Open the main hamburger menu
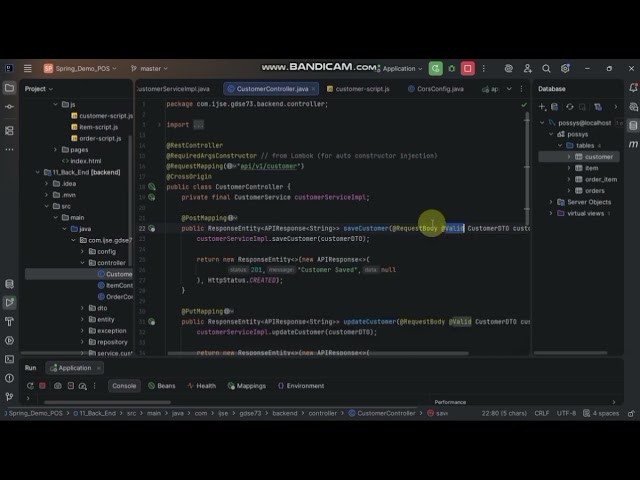This screenshot has height=480, width=640. [x=27, y=69]
